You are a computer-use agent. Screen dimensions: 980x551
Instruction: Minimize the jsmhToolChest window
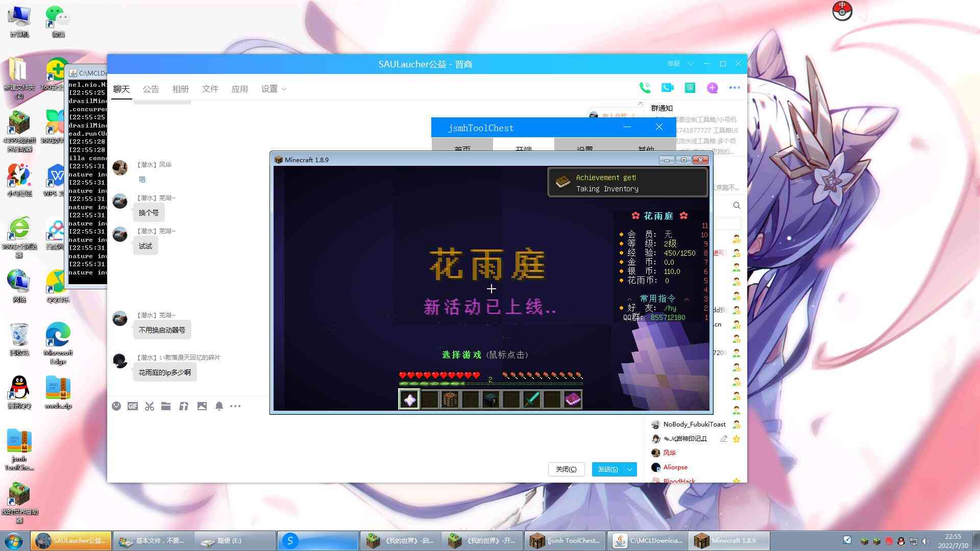[x=627, y=127]
